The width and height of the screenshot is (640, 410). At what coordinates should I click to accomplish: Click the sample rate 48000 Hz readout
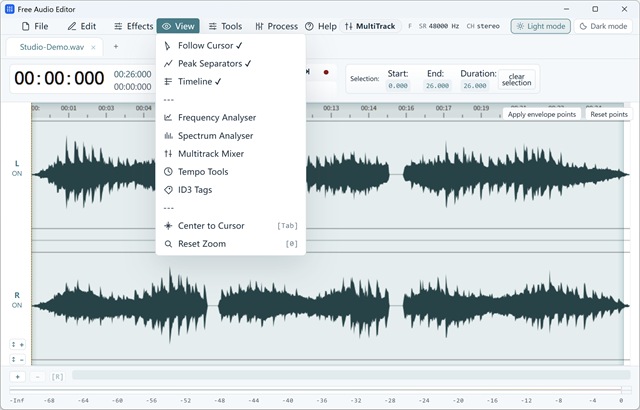point(444,26)
